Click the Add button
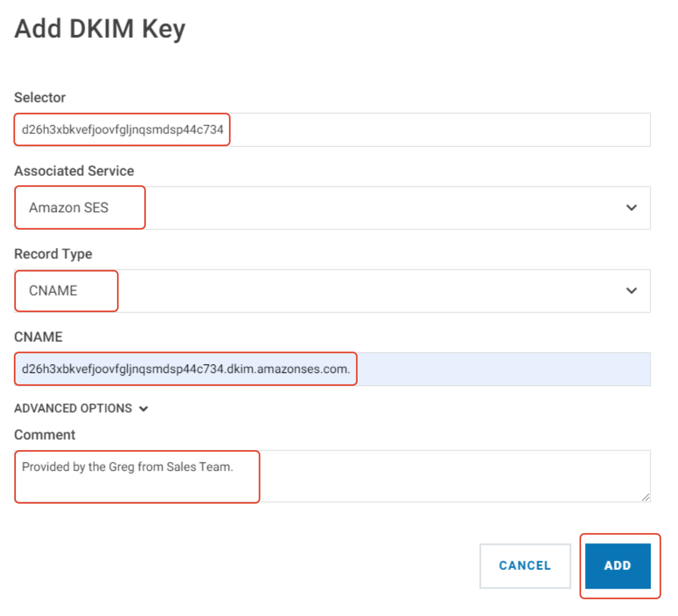The width and height of the screenshot is (678, 616). [618, 566]
